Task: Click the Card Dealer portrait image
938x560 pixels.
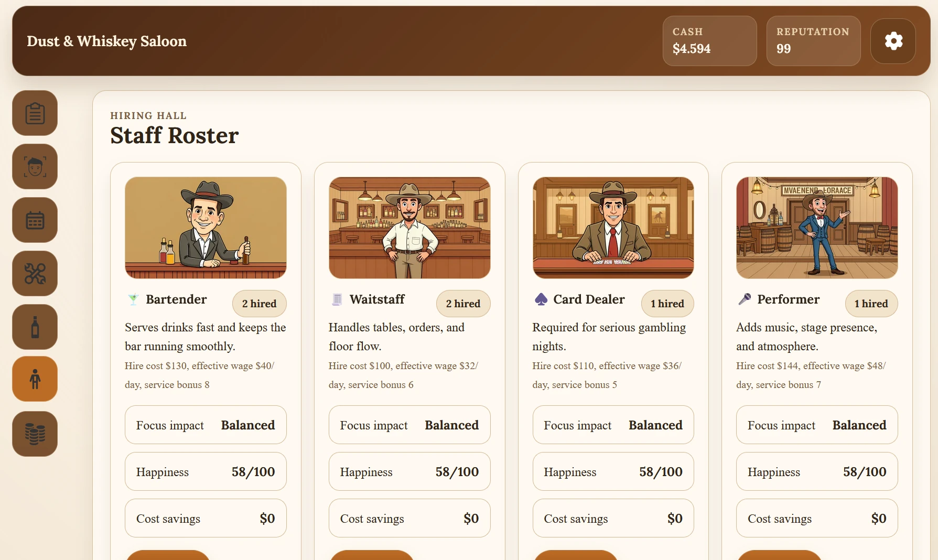Action: click(613, 228)
